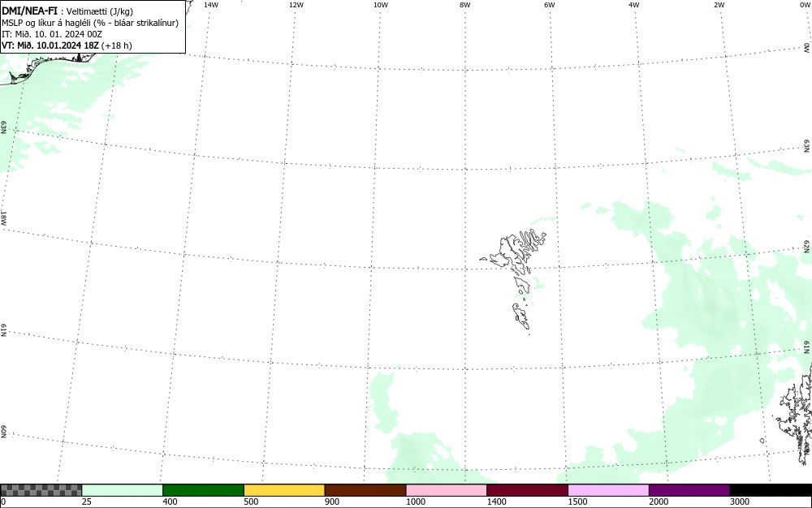Click the checkered gray 0–25 legend swatch
Viewport: 812px width, 508px height.
coord(41,490)
